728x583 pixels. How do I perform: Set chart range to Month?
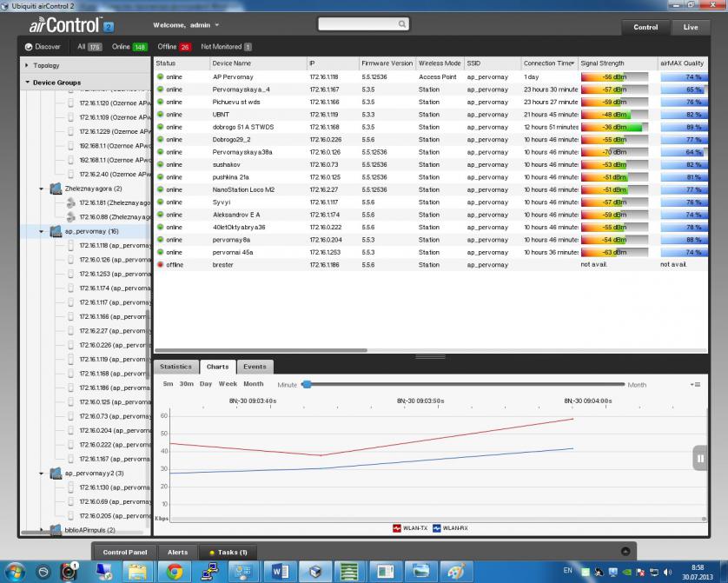[253, 384]
